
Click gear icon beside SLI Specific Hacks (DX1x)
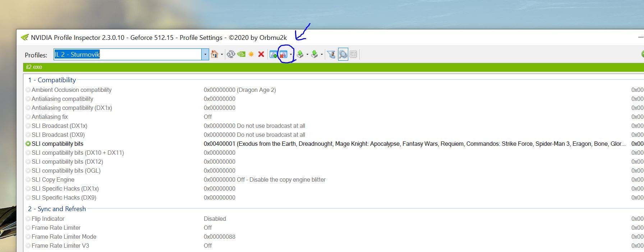[x=28, y=188]
